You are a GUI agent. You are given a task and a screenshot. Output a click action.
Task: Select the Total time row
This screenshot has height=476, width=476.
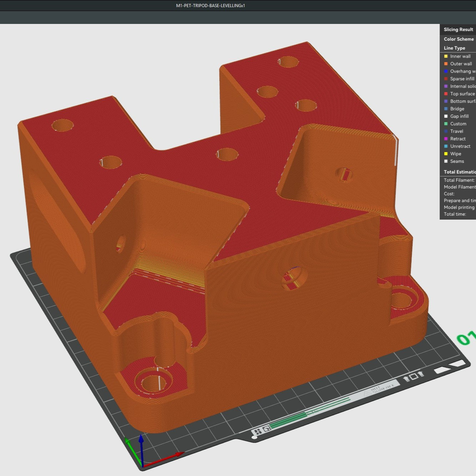455,214
